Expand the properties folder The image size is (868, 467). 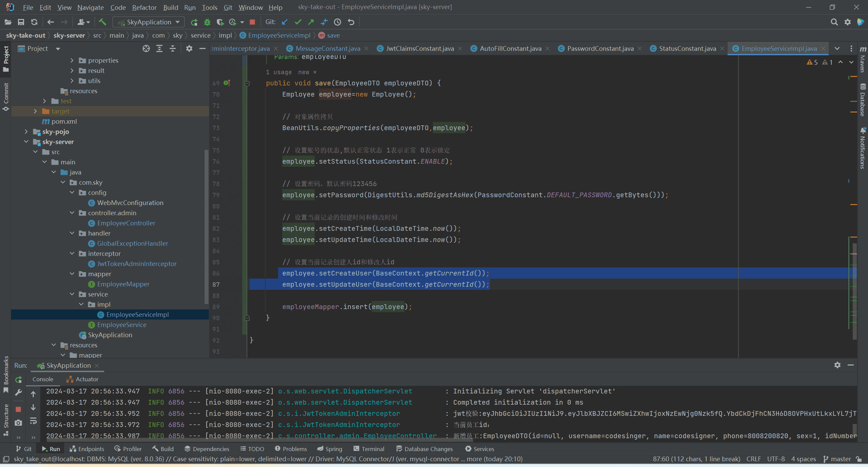tap(72, 60)
